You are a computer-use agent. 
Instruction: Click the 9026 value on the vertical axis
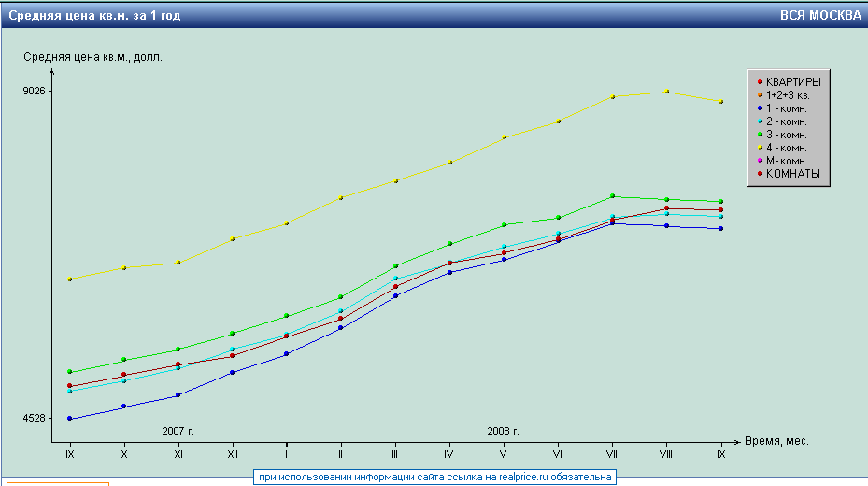pyautogui.click(x=36, y=91)
